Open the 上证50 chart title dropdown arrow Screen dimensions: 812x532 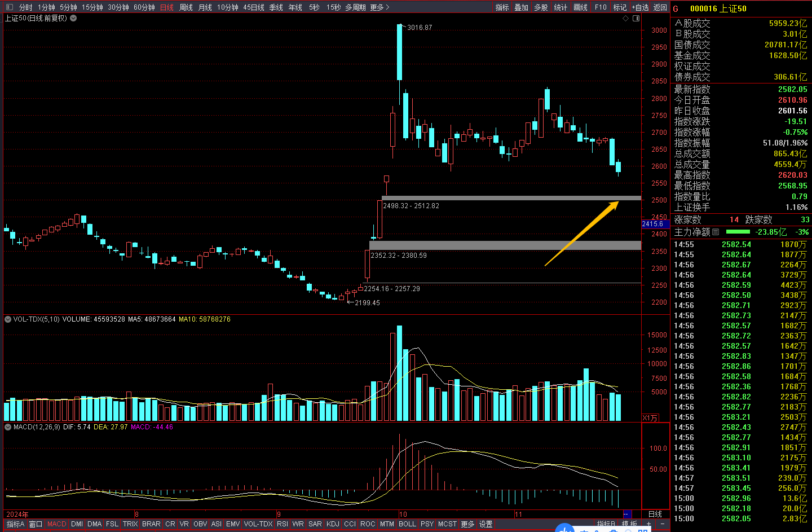point(73,18)
